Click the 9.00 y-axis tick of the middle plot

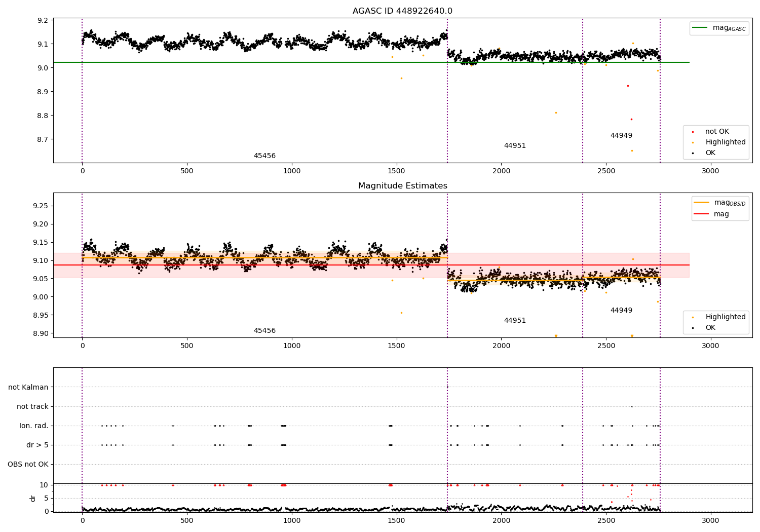pos(42,297)
